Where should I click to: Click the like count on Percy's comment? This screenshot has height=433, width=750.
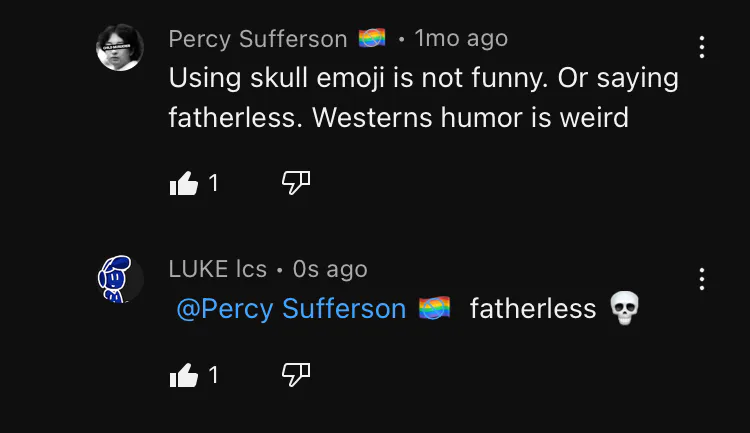click(x=213, y=183)
